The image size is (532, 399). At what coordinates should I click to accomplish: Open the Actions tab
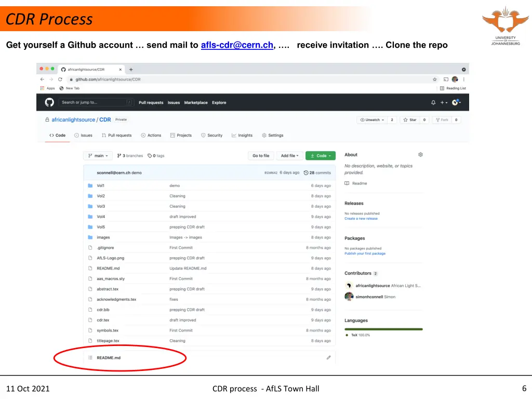click(151, 136)
